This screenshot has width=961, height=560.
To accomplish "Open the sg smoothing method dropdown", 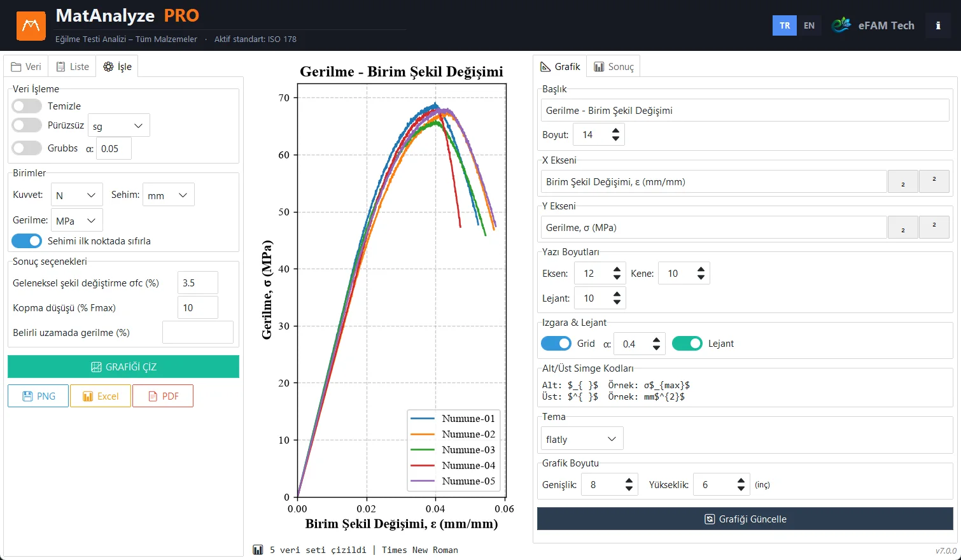I will coord(119,125).
